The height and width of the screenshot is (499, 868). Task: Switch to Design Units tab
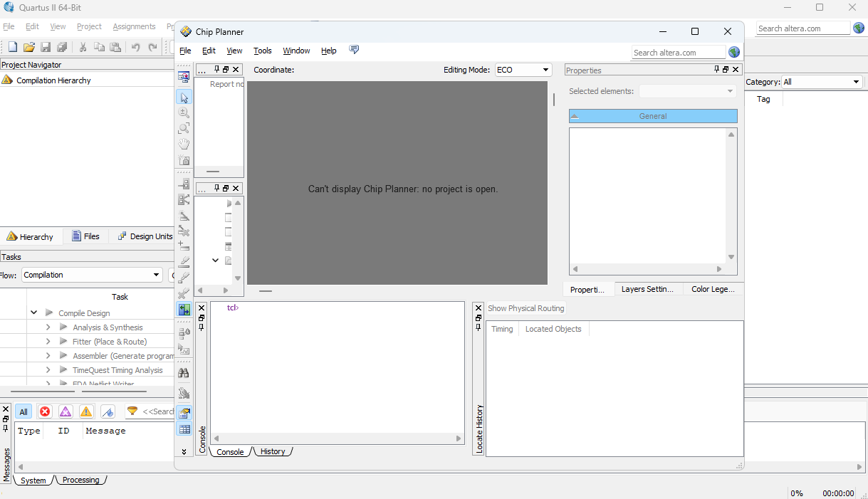145,236
